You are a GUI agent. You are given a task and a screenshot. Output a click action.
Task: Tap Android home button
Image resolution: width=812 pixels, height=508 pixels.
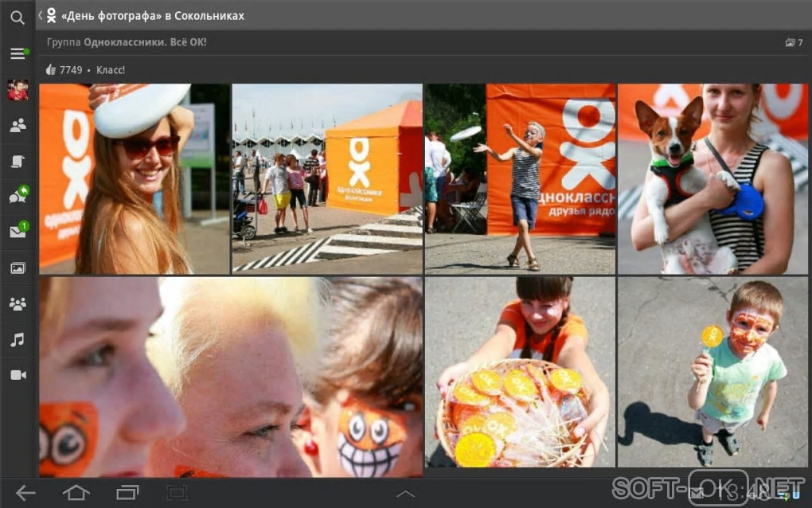pyautogui.click(x=76, y=492)
